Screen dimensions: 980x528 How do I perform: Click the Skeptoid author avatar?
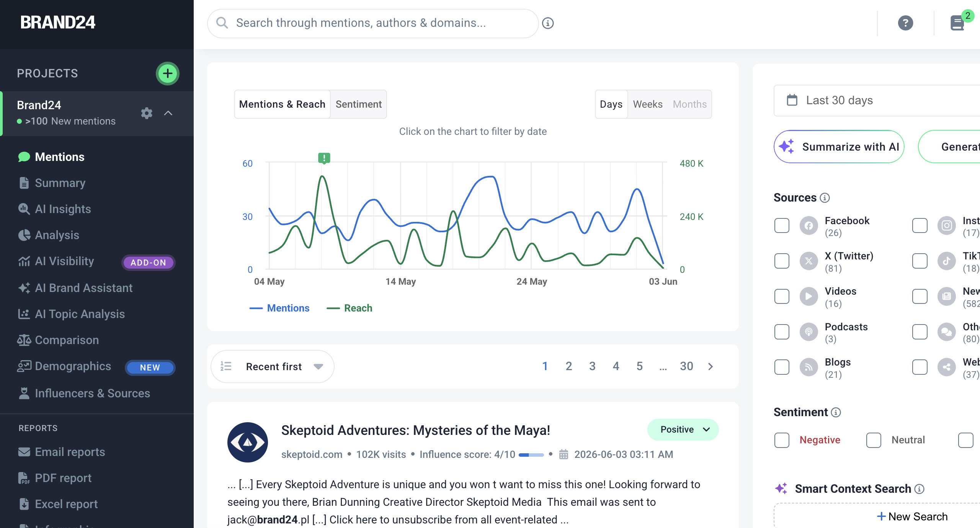click(248, 442)
